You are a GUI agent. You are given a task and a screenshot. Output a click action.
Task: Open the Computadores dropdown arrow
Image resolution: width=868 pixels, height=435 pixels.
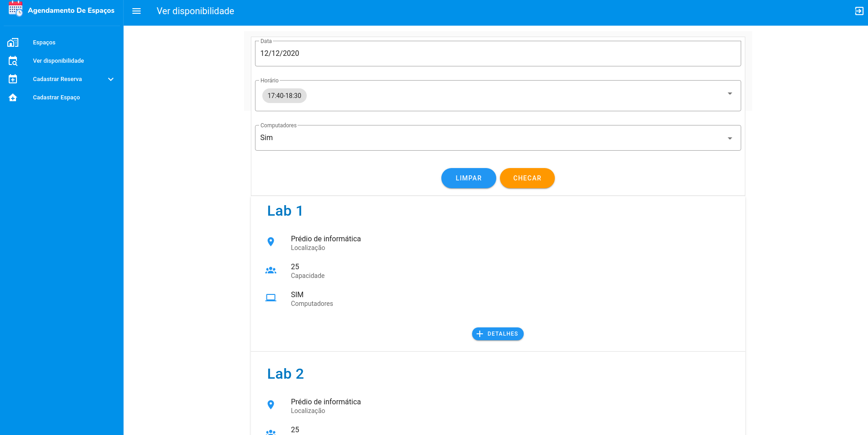(x=730, y=138)
